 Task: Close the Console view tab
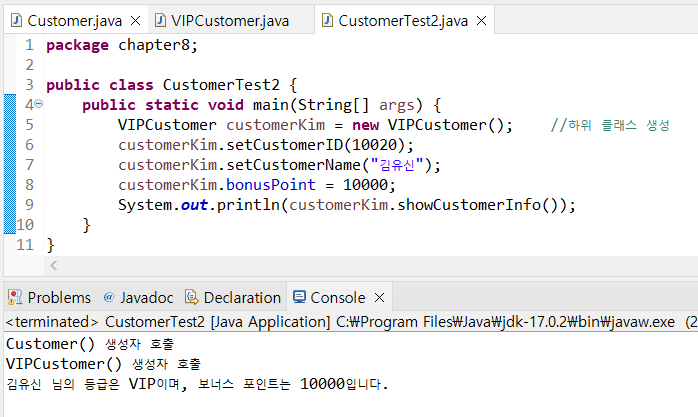click(380, 297)
